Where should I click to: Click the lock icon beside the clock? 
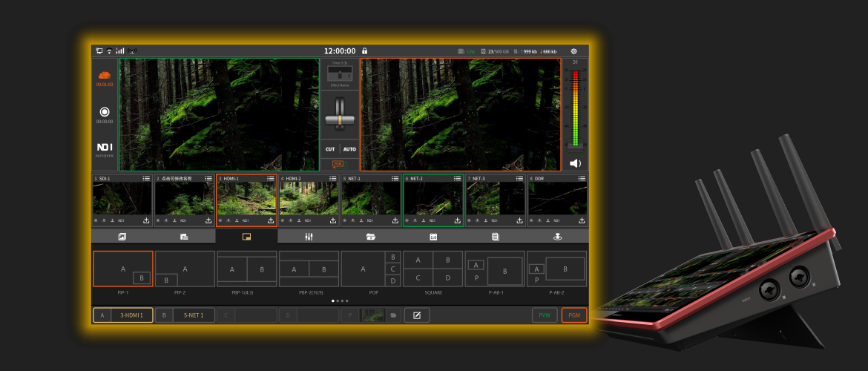coord(364,51)
